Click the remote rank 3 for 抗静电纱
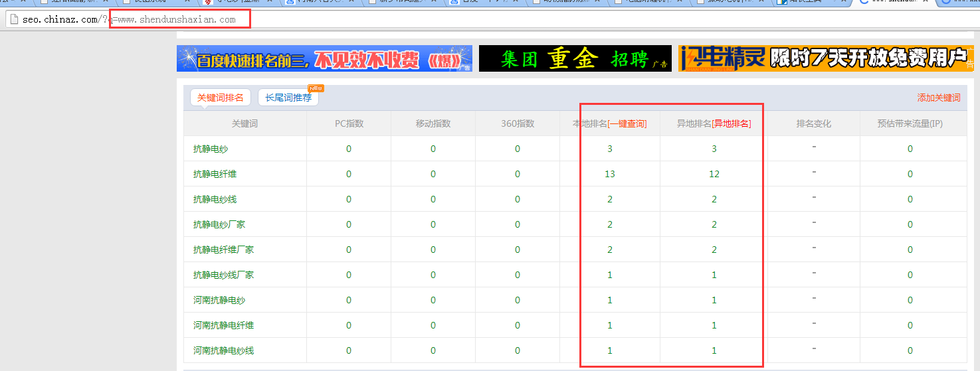This screenshot has height=371, width=980. click(x=714, y=149)
